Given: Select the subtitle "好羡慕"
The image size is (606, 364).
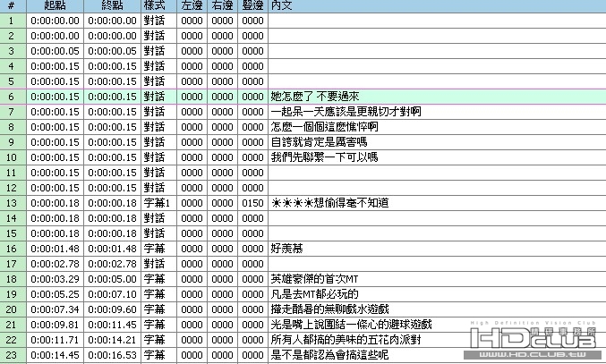Looking at the screenshot, I should click(286, 249).
